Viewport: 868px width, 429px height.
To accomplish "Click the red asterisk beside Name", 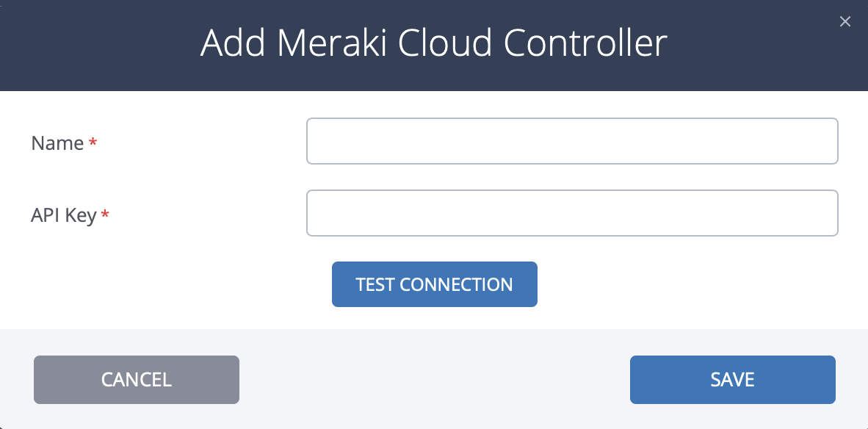I will pos(93,143).
